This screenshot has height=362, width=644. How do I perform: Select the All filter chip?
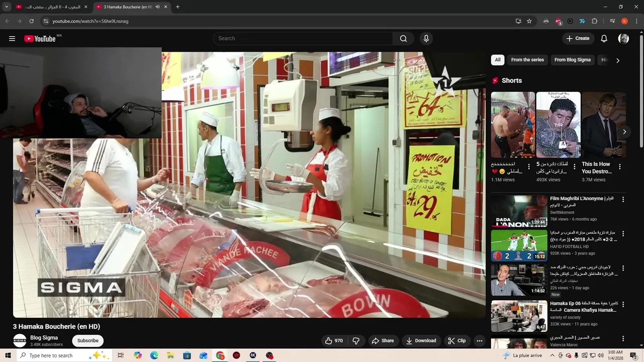coord(498,60)
